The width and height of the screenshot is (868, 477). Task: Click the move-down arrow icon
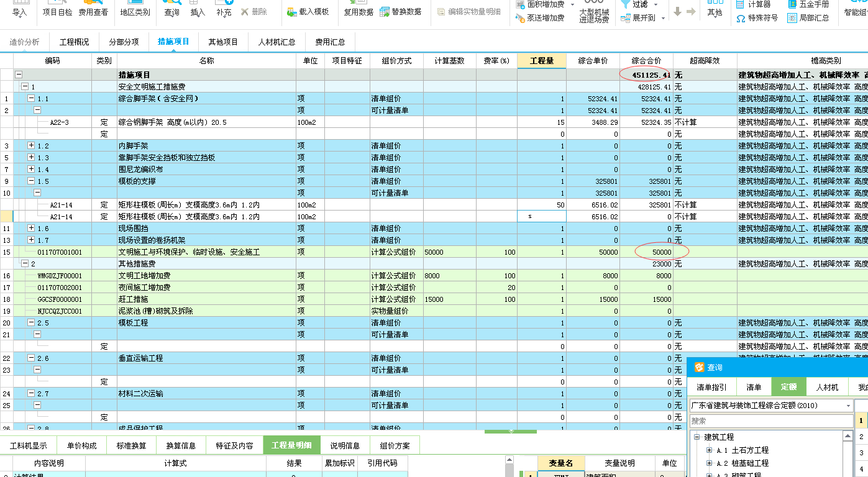click(x=677, y=12)
